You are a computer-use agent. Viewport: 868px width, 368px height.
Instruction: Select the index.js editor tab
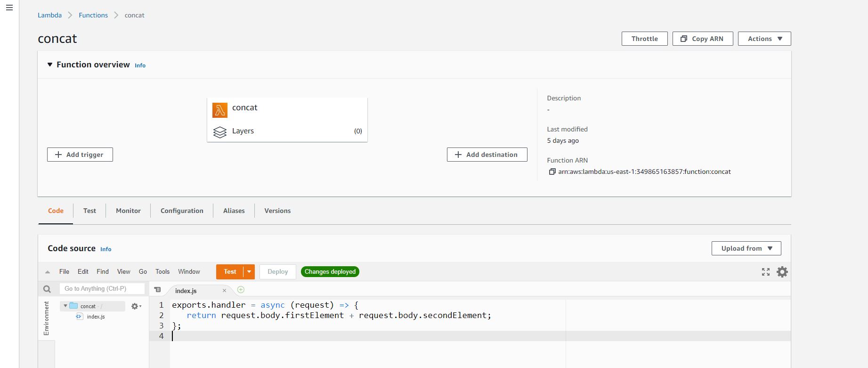pyautogui.click(x=186, y=291)
